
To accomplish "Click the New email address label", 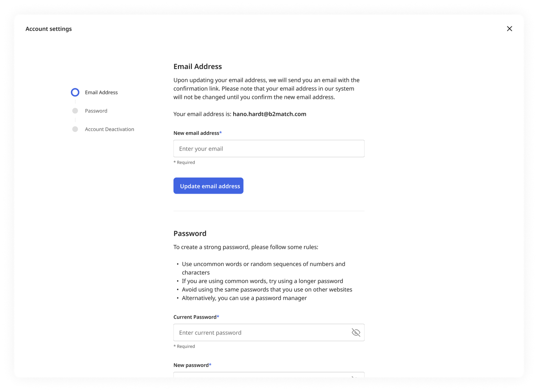I will (198, 133).
